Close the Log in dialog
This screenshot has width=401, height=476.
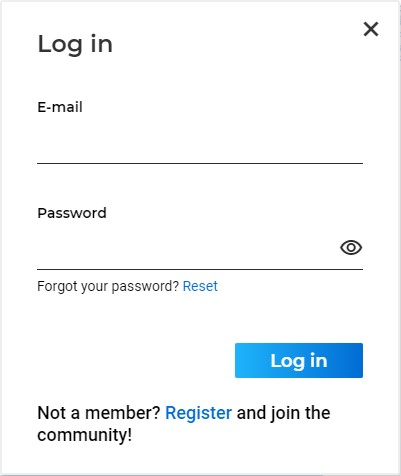(x=371, y=29)
